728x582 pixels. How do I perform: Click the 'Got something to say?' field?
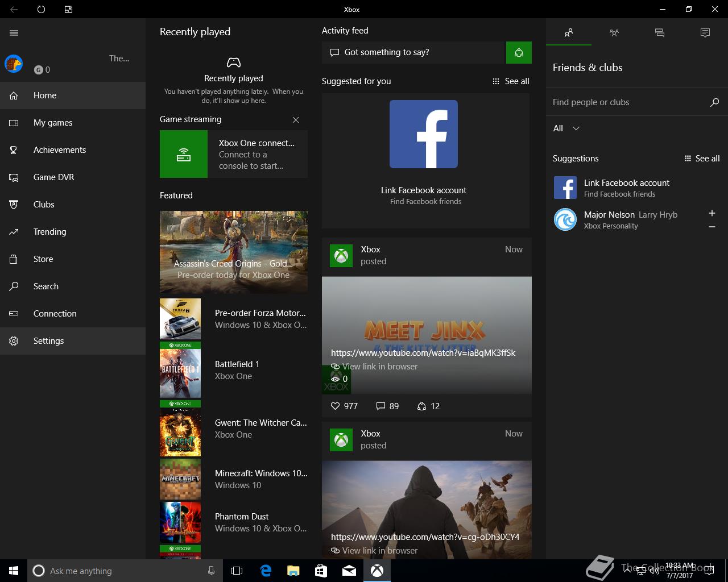pyautogui.click(x=413, y=52)
